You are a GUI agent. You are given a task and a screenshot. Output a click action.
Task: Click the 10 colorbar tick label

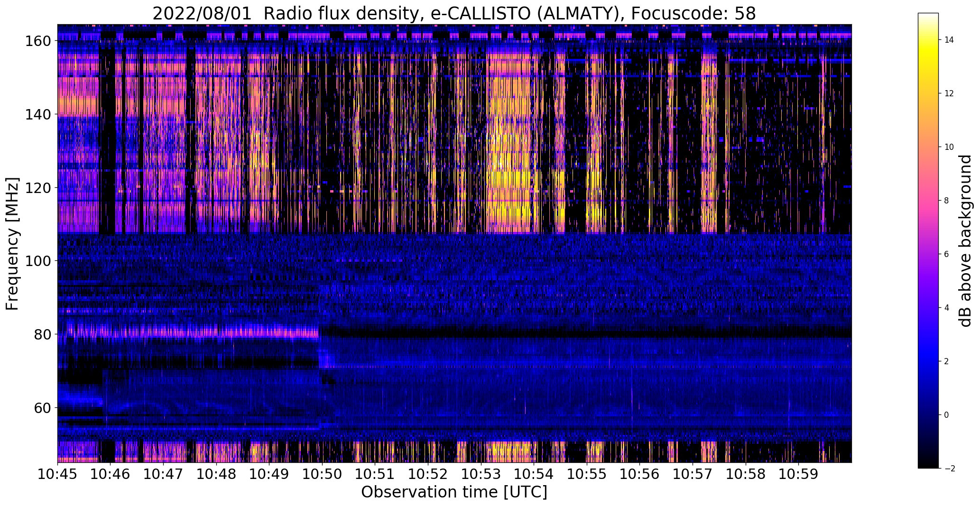(x=949, y=147)
